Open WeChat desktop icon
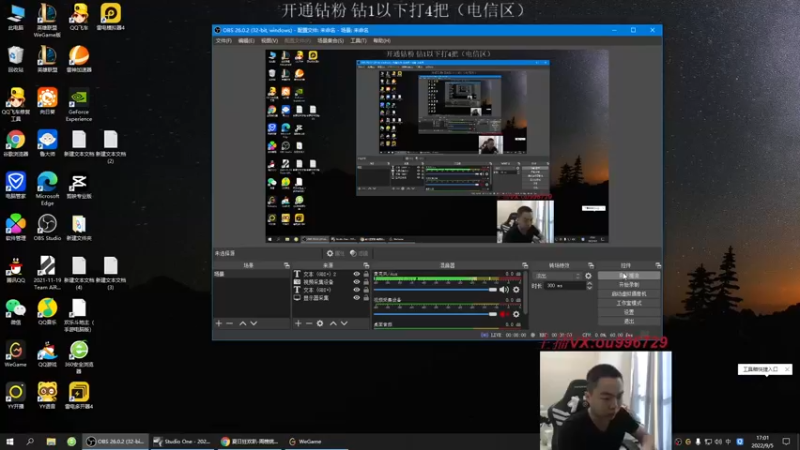Screen dimensions: 800x450 click(16, 312)
